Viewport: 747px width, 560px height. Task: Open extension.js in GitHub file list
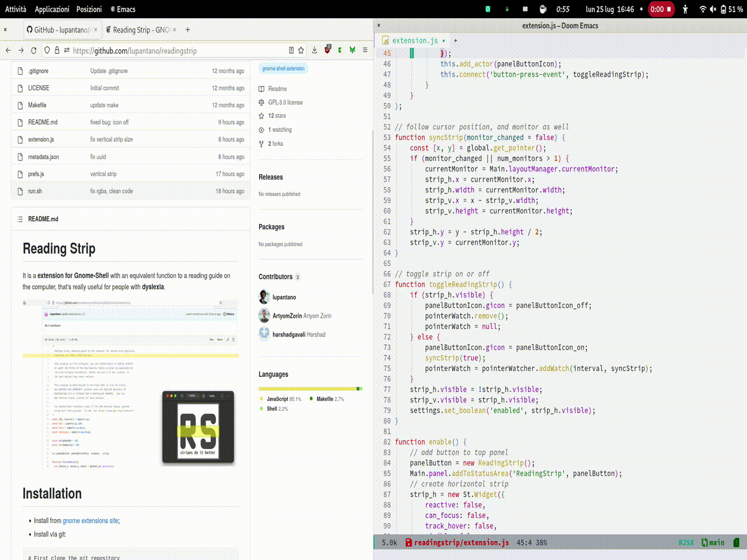click(41, 140)
